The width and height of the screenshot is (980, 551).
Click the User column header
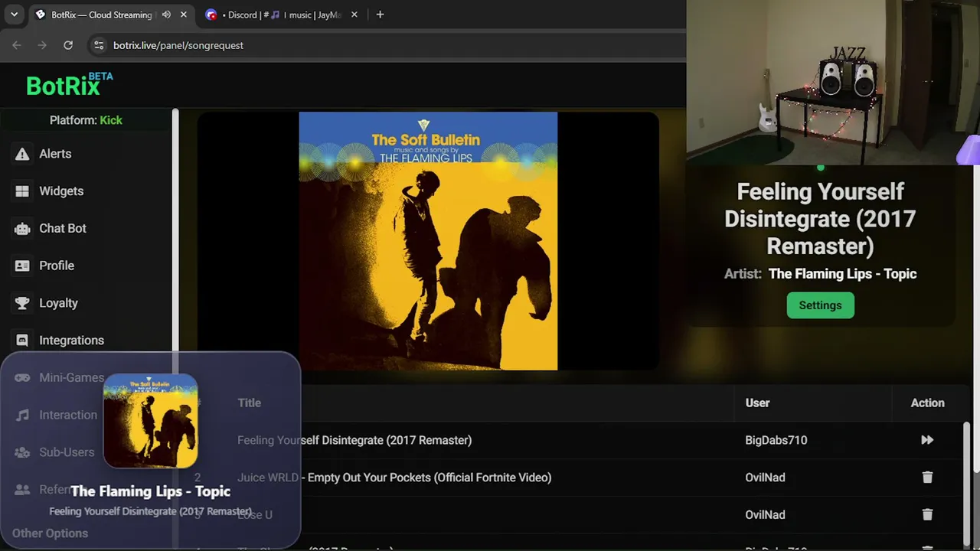point(757,403)
